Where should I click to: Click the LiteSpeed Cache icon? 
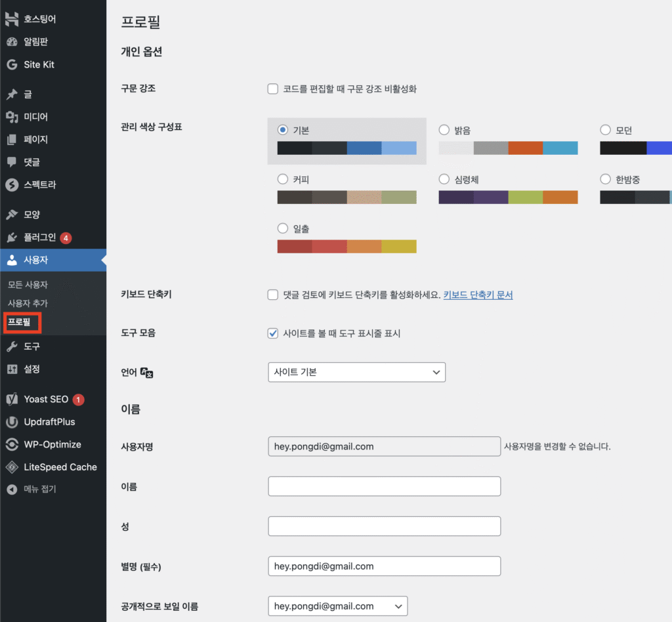12,467
